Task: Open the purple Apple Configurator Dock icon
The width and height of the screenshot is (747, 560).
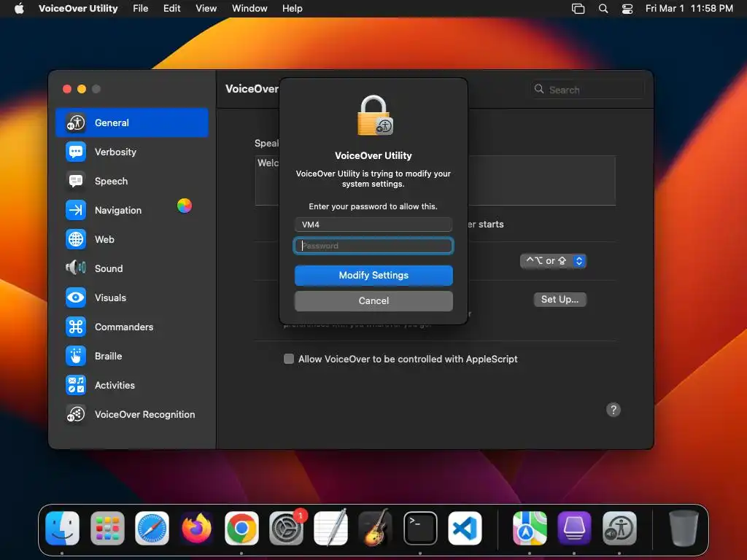Action: [x=575, y=528]
